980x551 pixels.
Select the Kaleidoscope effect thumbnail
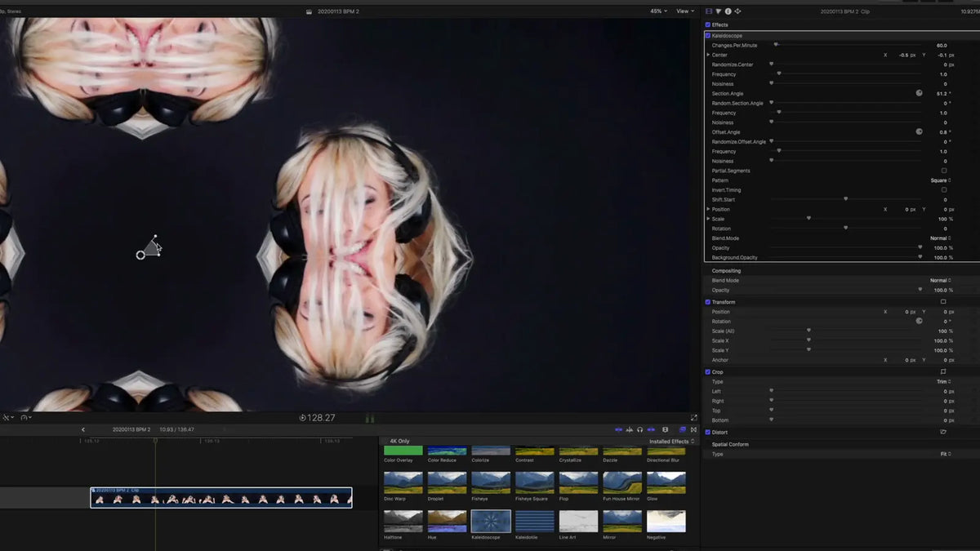(x=491, y=522)
